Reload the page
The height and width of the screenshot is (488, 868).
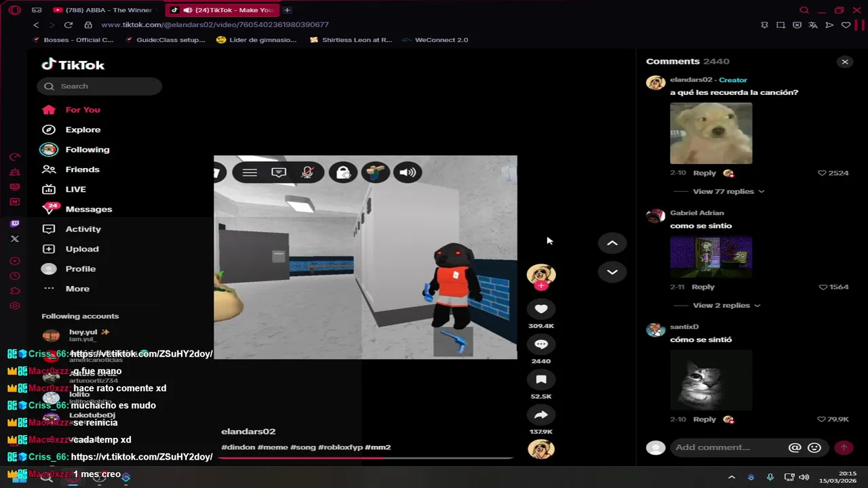(68, 25)
